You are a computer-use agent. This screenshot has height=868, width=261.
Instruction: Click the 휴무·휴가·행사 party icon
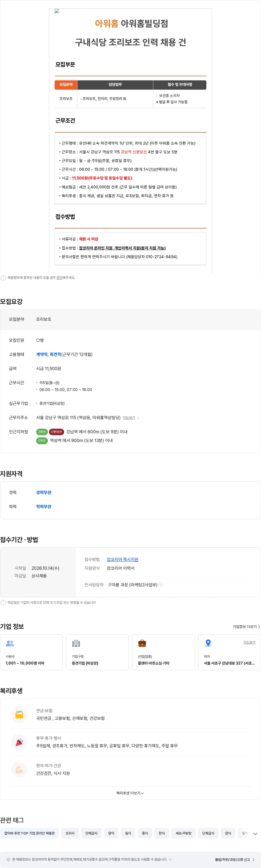point(19,742)
